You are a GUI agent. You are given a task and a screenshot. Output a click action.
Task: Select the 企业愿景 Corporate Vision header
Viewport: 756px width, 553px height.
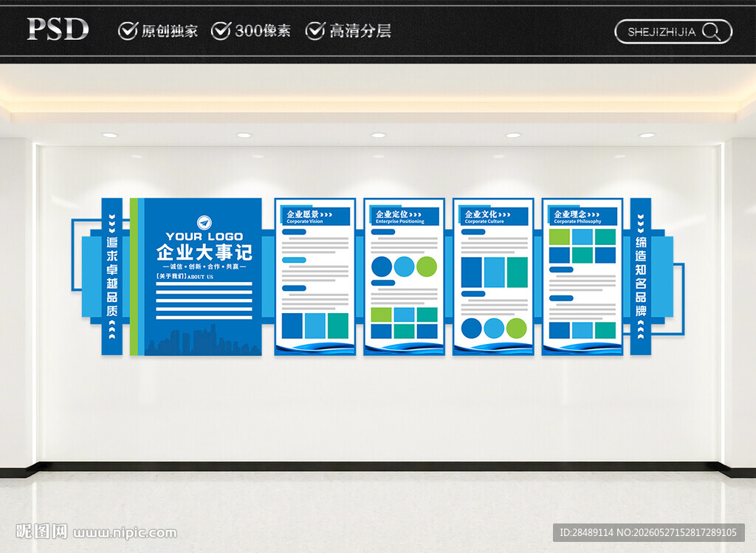315,216
